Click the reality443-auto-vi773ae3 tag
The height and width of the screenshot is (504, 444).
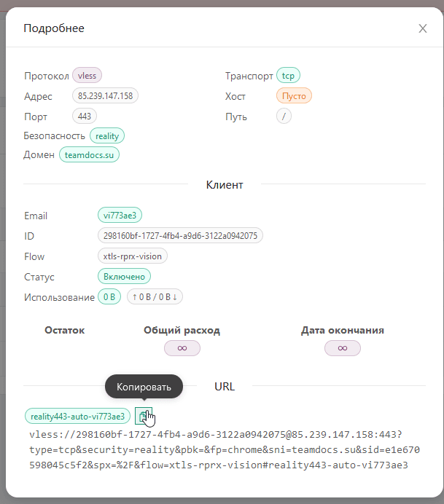[78, 417]
